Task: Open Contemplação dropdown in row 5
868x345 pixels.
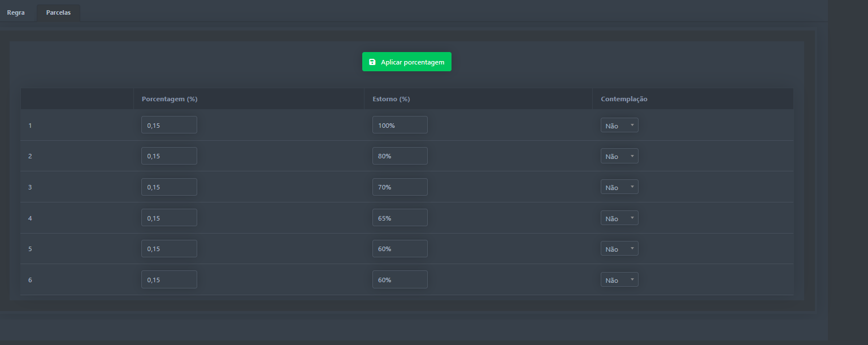Action: (x=619, y=249)
